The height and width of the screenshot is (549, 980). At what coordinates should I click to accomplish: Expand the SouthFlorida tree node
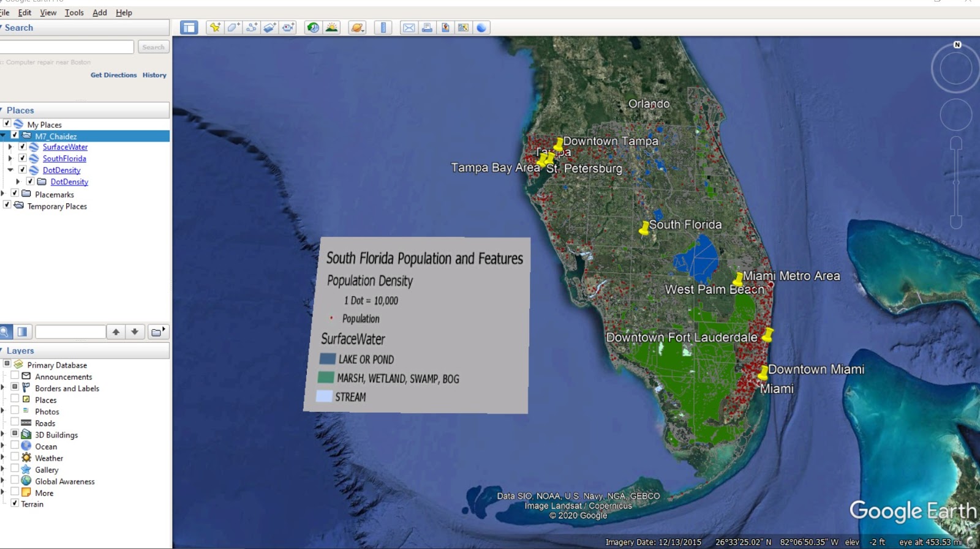click(x=10, y=158)
